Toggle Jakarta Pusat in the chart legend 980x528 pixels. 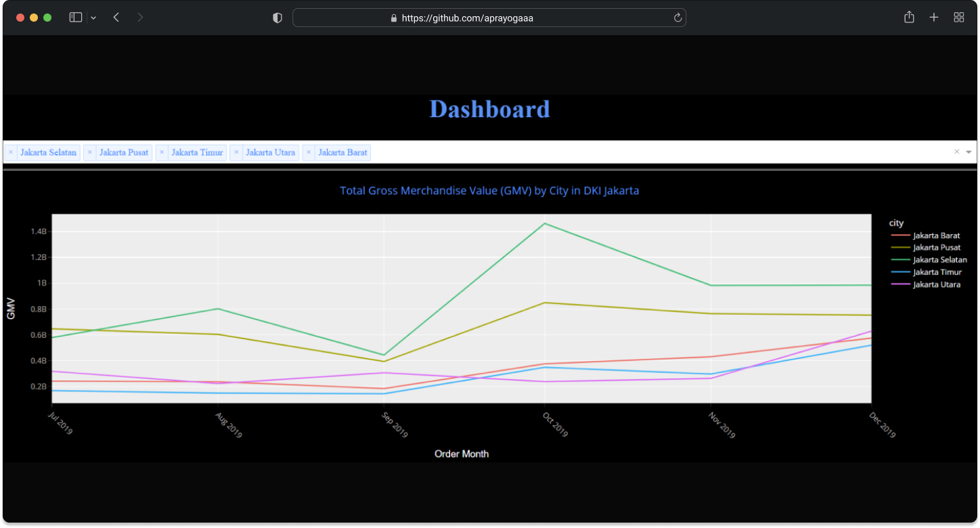[937, 247]
